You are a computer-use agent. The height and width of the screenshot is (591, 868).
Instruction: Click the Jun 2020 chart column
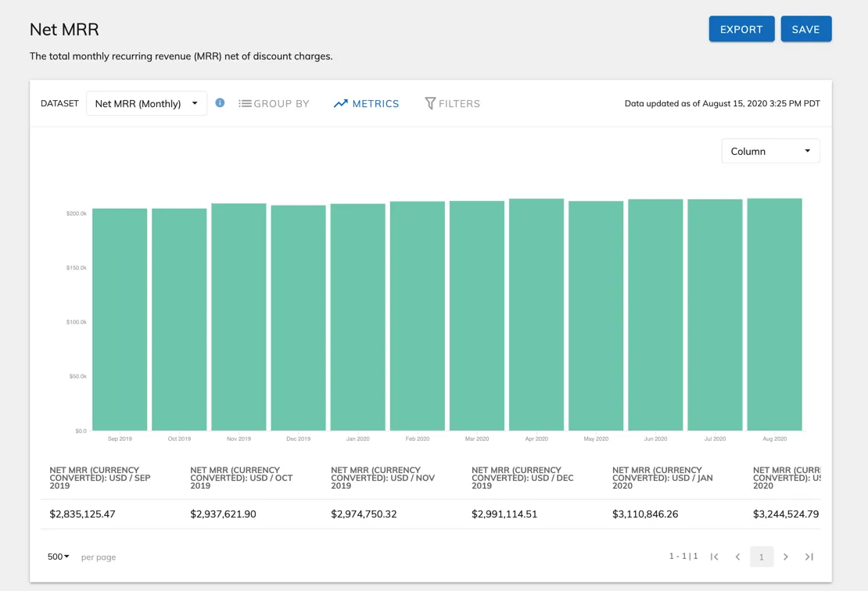click(655, 315)
